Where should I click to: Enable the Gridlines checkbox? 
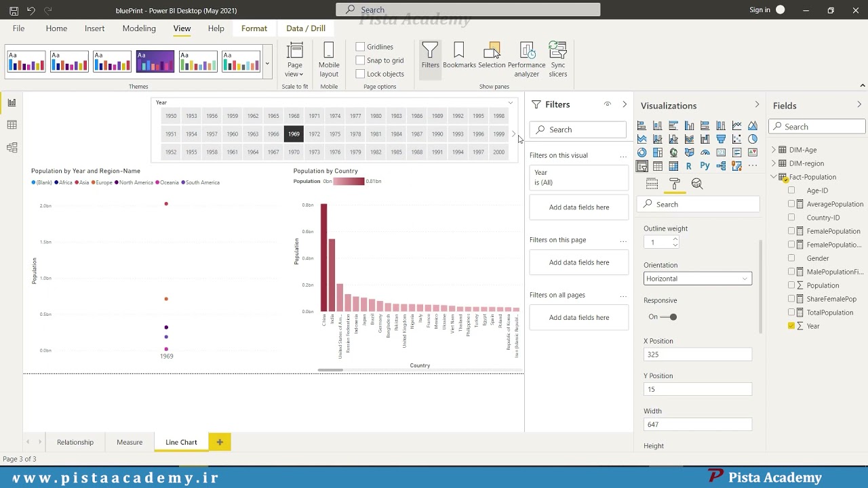click(x=360, y=47)
